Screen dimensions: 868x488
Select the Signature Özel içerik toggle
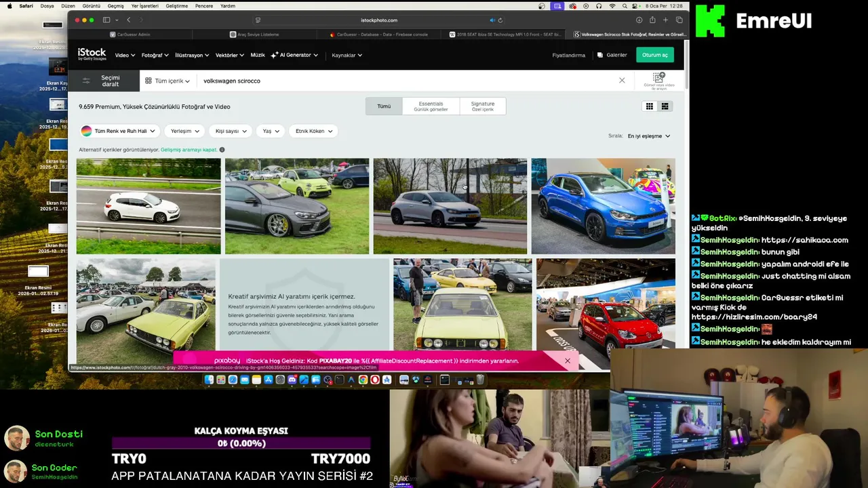(483, 106)
